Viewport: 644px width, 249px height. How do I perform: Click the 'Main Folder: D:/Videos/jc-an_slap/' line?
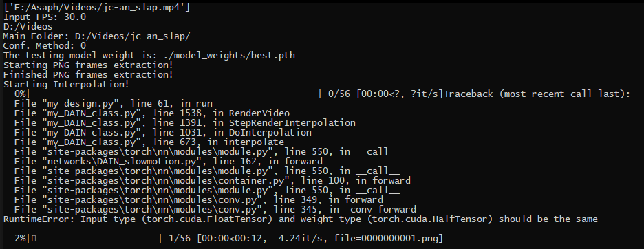[97, 36]
